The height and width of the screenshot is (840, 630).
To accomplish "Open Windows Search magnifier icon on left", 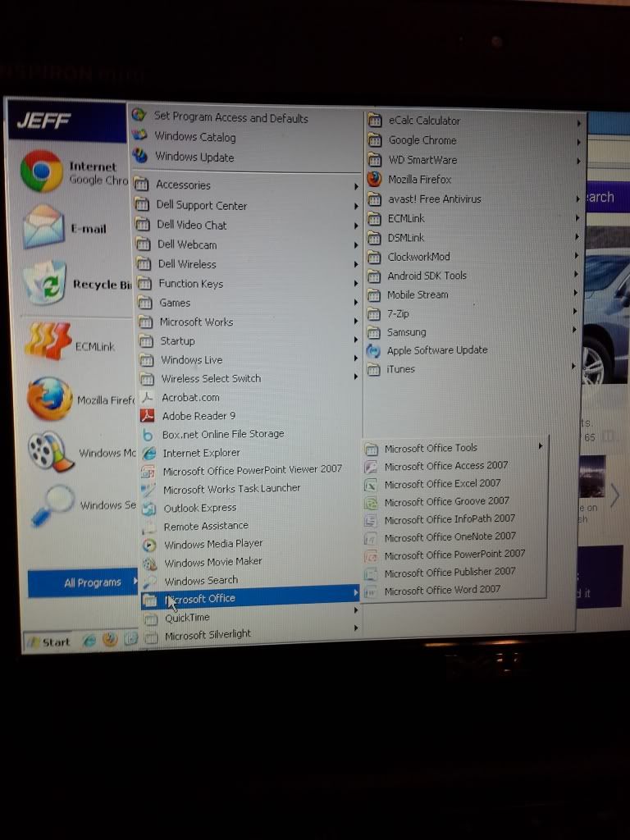I will tap(52, 504).
